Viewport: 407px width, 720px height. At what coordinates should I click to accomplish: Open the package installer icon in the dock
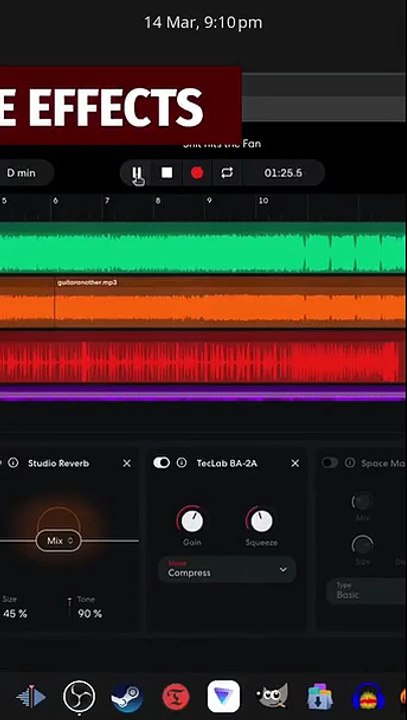click(x=320, y=697)
